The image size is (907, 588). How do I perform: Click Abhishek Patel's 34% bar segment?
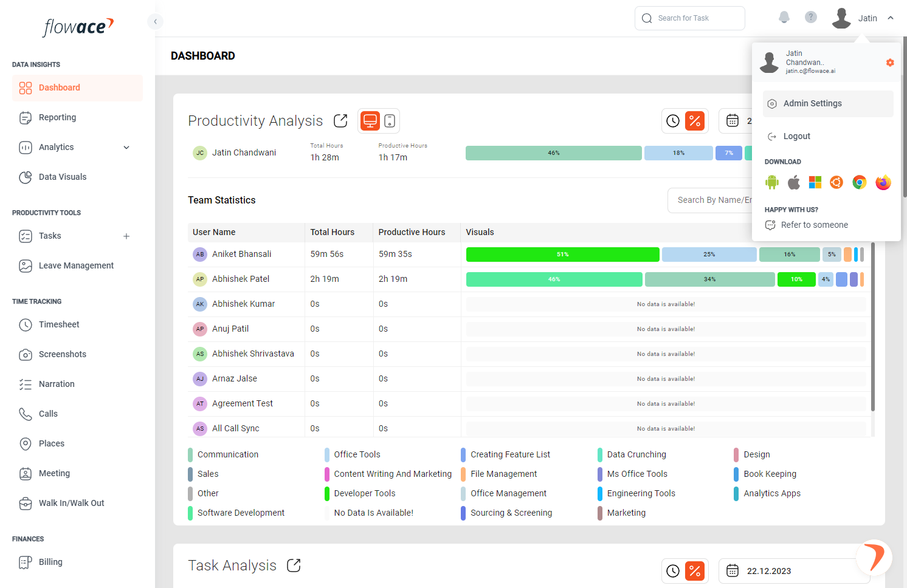710,279
